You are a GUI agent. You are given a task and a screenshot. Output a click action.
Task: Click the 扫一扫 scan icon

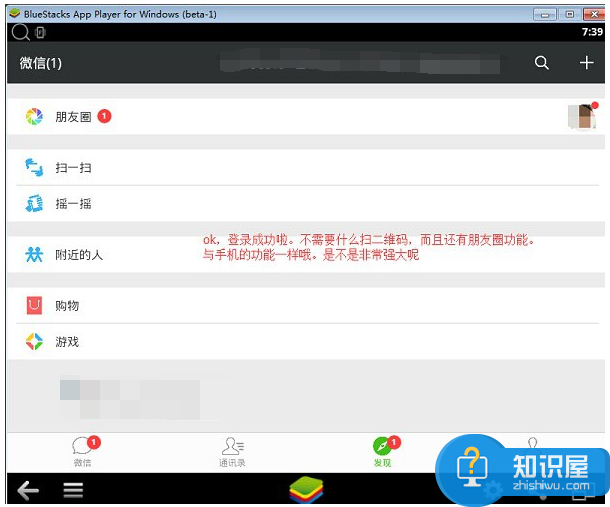34,167
